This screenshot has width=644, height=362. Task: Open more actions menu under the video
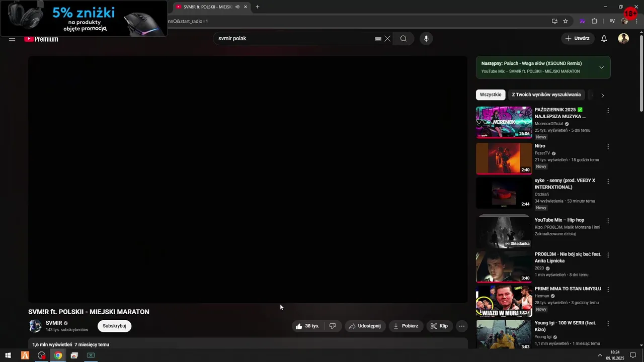tap(461, 326)
